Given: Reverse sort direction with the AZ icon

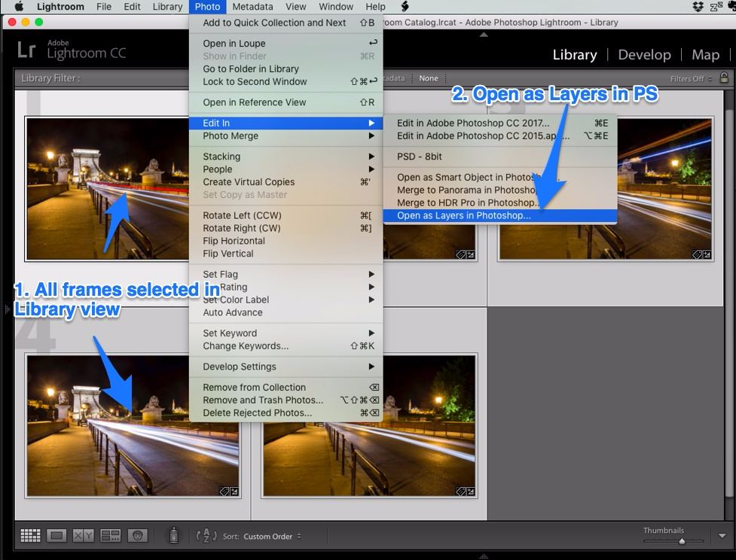Looking at the screenshot, I should coord(206,536).
